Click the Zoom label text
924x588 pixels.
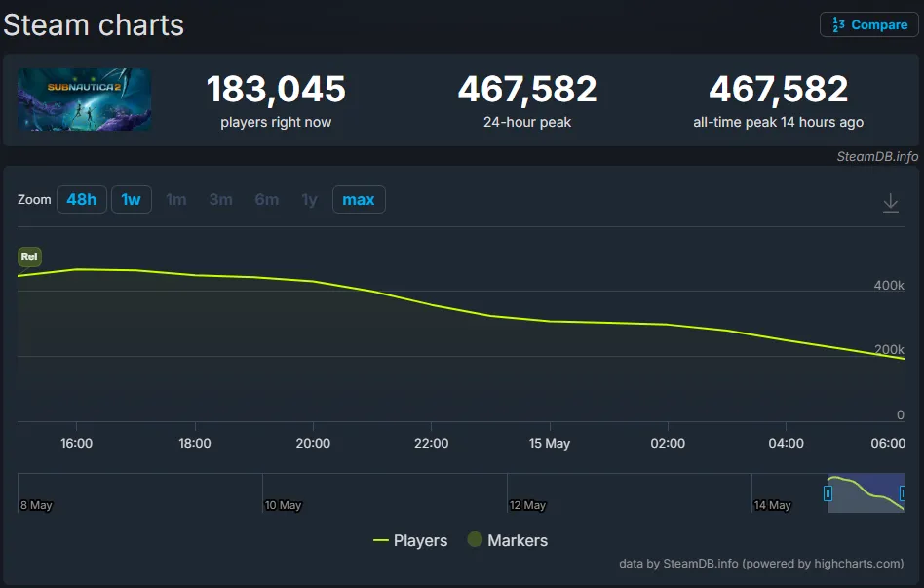click(34, 199)
